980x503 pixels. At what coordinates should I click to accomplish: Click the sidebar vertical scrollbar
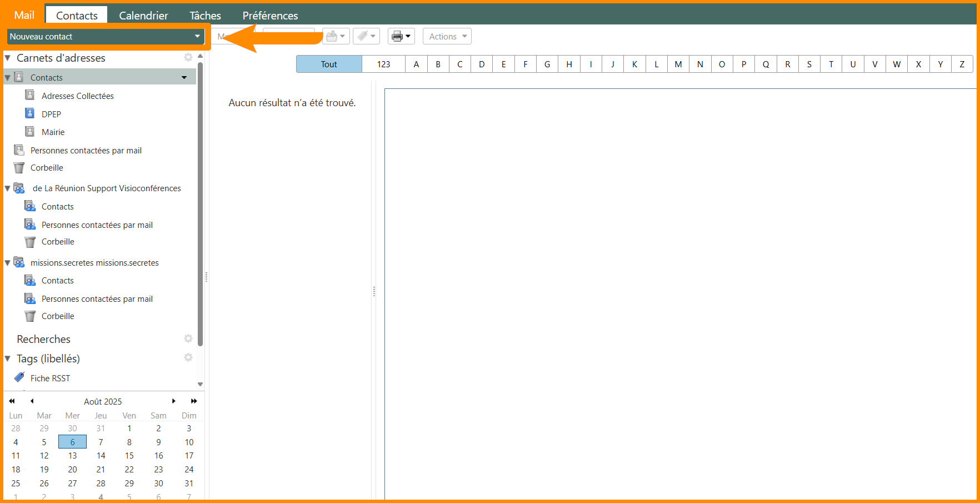pos(200,206)
